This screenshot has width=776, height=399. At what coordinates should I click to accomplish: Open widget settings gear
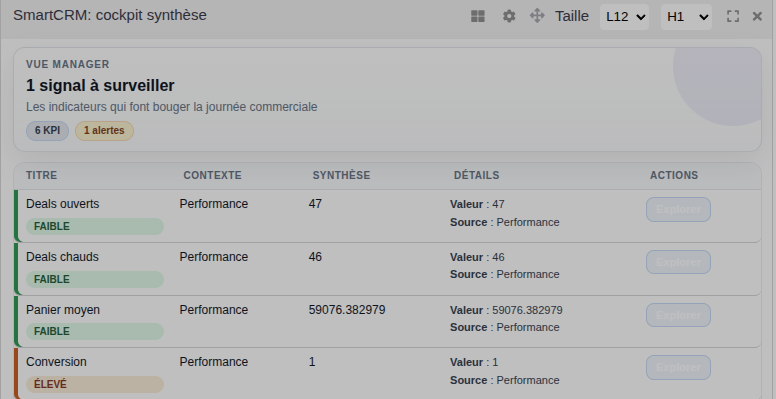(509, 16)
